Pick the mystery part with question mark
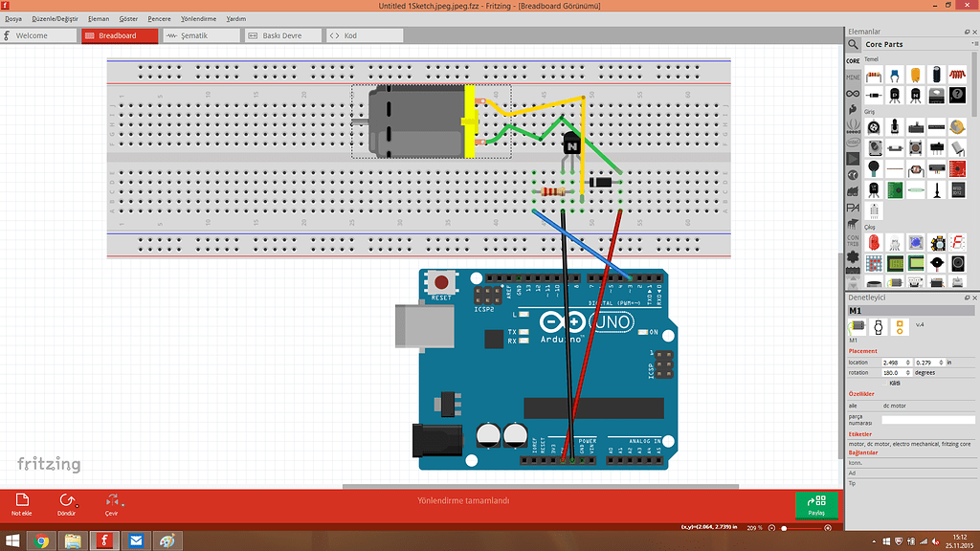 (957, 96)
